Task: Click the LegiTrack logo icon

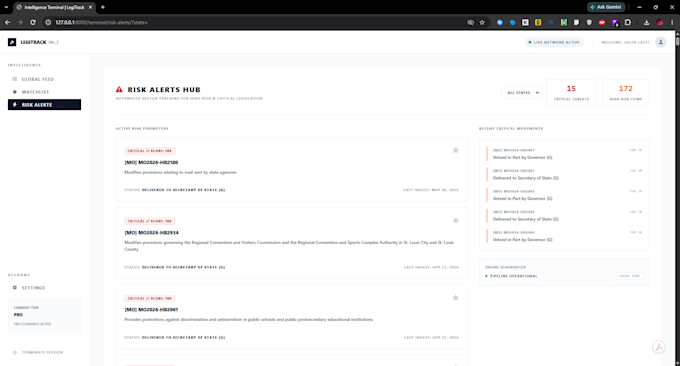Action: 12,42
